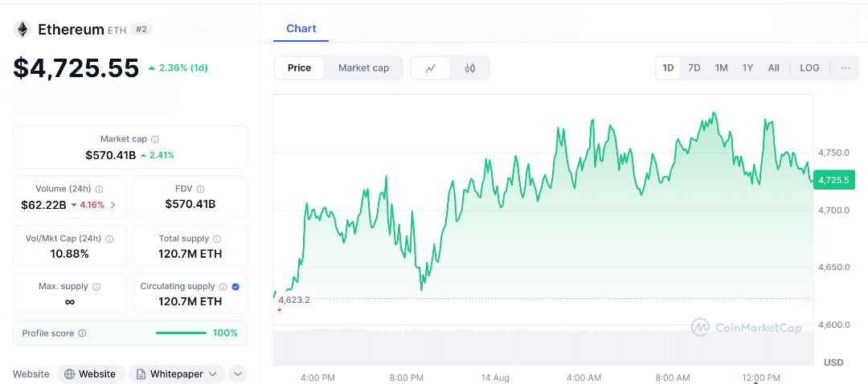The image size is (868, 384).
Task: Open the Chart tab
Action: click(x=301, y=29)
